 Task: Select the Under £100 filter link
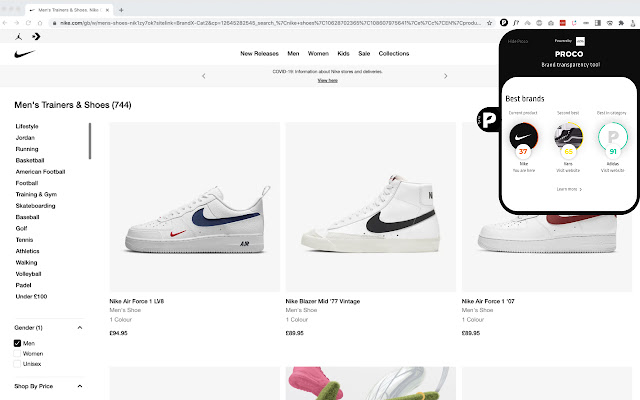pos(31,296)
